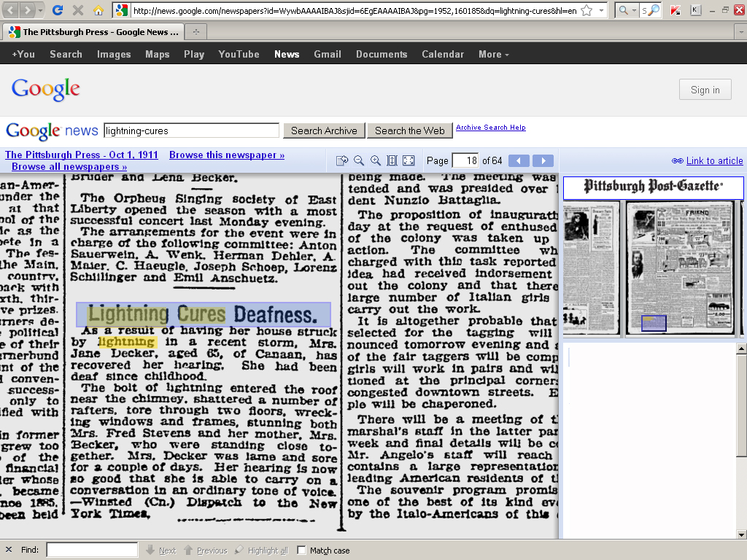Click the Lightning Cures Deafness headline
Viewport: 747px width, 560px height.
click(x=203, y=314)
